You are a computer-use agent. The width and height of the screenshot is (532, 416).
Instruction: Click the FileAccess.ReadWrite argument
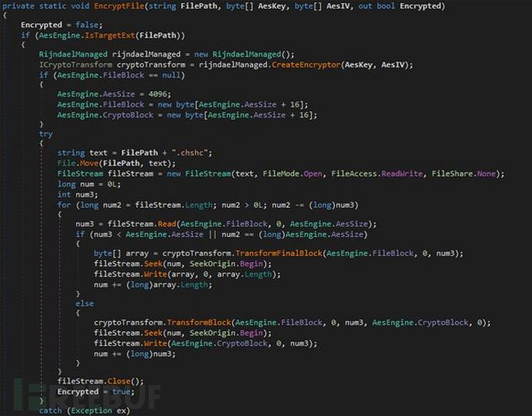click(x=377, y=174)
